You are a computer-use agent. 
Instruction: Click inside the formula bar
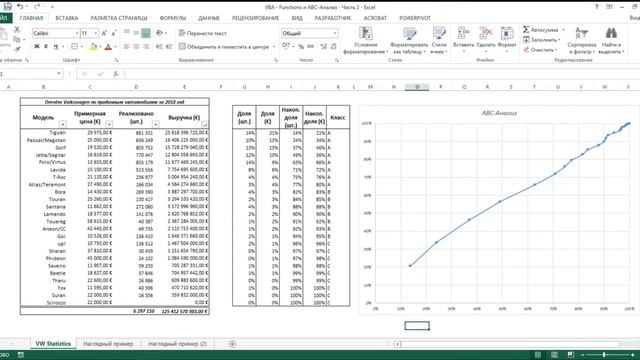point(382,74)
